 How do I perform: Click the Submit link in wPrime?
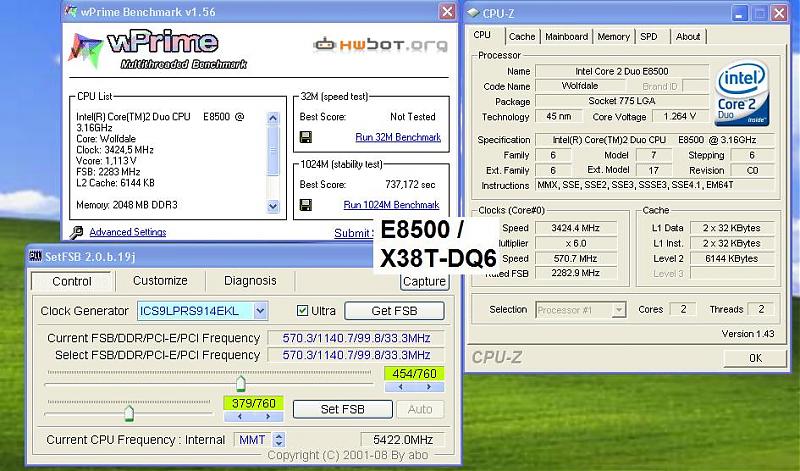coord(353,233)
